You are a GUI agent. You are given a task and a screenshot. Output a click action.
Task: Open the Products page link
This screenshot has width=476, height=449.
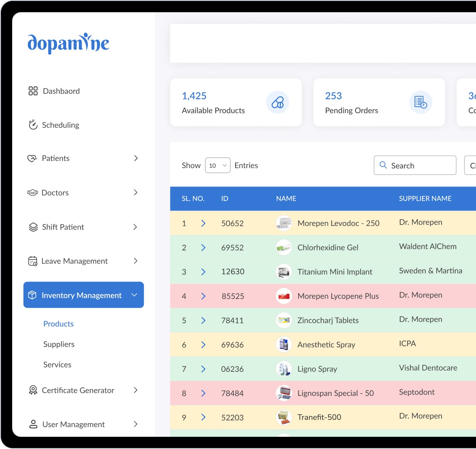[59, 324]
